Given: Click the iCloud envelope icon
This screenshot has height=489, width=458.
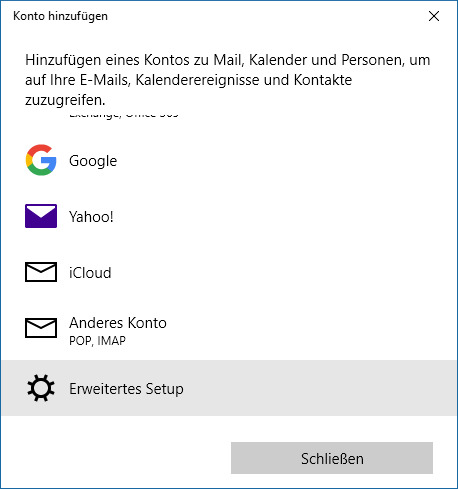Looking at the screenshot, I should (x=41, y=272).
